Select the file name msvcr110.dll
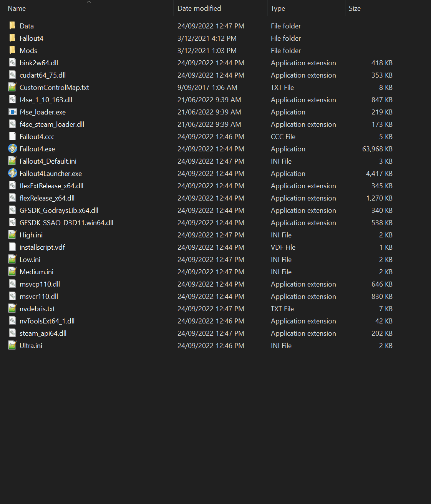The width and height of the screenshot is (431, 504). point(39,297)
